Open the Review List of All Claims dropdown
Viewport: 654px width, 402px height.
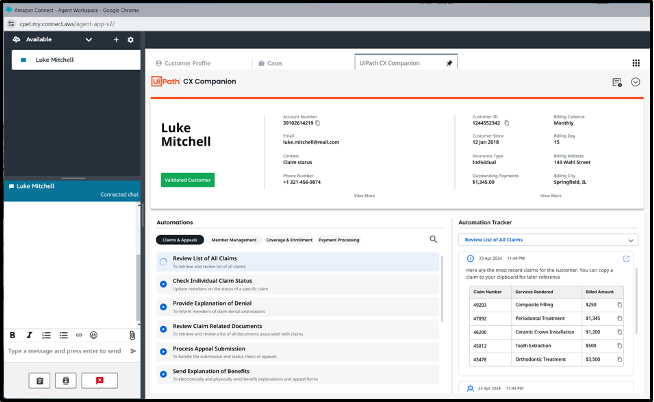[x=548, y=240]
